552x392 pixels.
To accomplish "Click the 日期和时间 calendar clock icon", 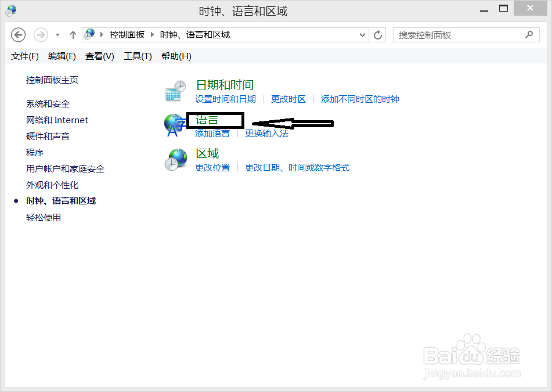I will [x=176, y=91].
